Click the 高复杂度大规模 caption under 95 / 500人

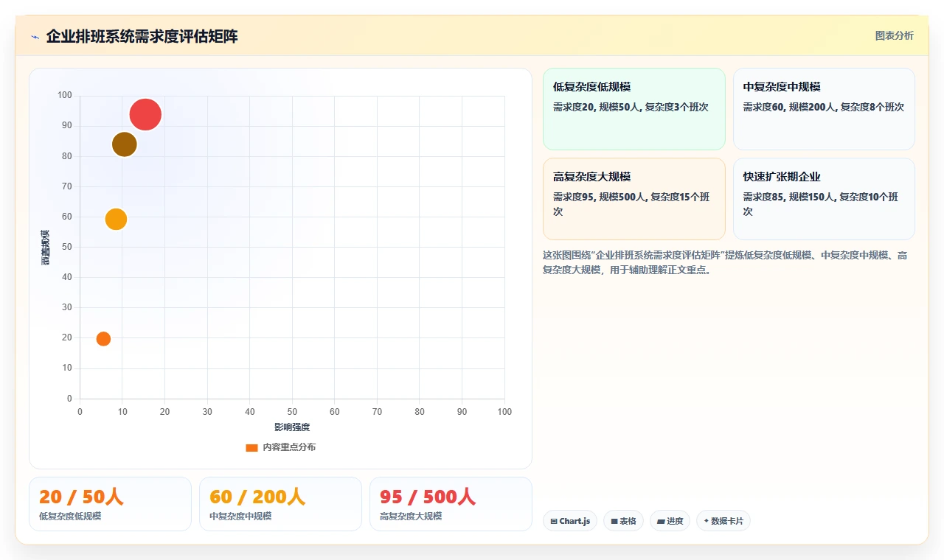pyautogui.click(x=411, y=517)
